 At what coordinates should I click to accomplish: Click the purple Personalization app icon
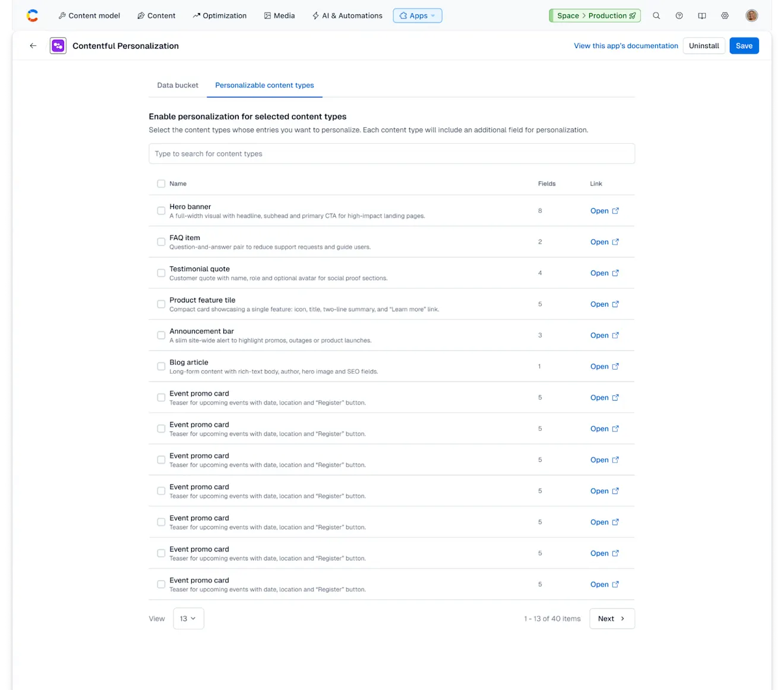(x=58, y=45)
